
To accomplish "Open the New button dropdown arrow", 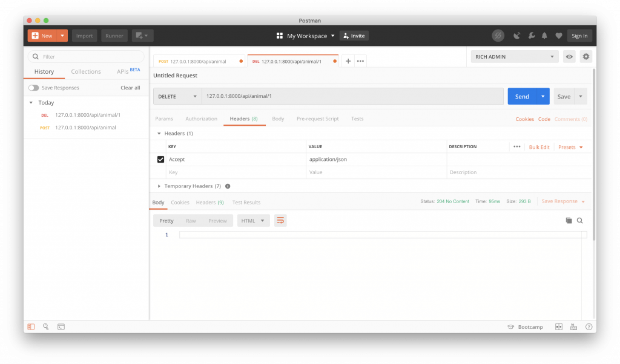I will pyautogui.click(x=62, y=36).
